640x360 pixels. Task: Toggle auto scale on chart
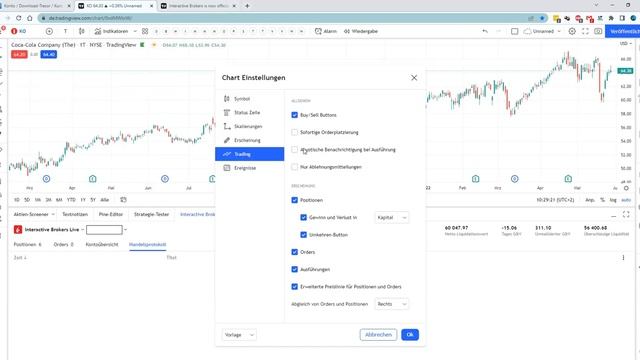click(626, 200)
